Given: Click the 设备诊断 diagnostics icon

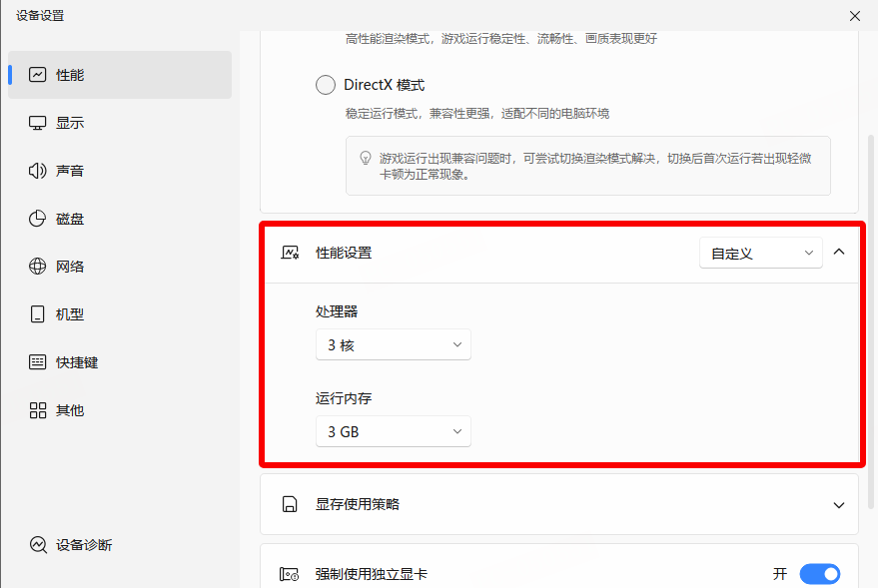Looking at the screenshot, I should click(x=38, y=545).
